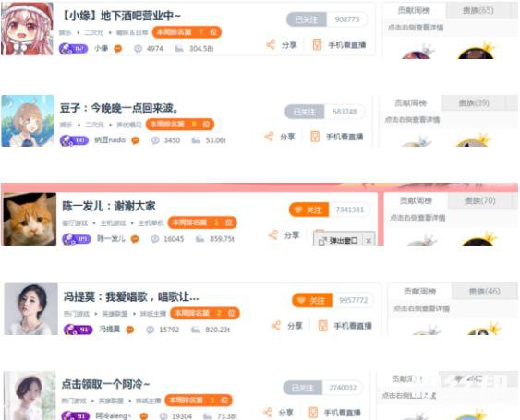
Task: Open the weekly rank 2 badge for 冯提莫
Action: coord(205,313)
